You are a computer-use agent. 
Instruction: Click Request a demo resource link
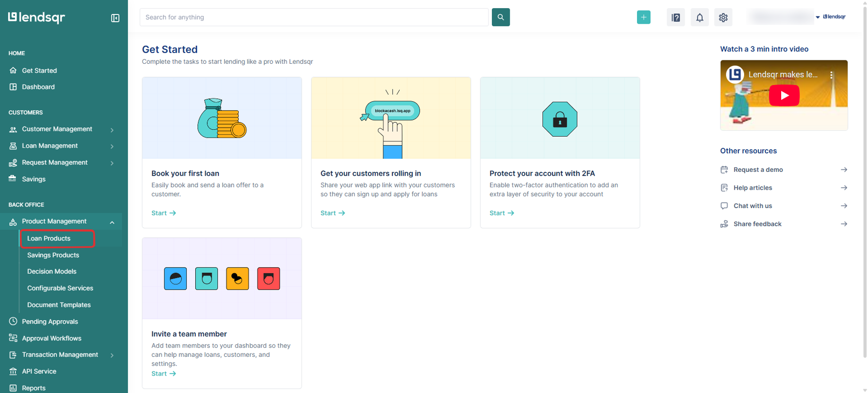point(758,169)
